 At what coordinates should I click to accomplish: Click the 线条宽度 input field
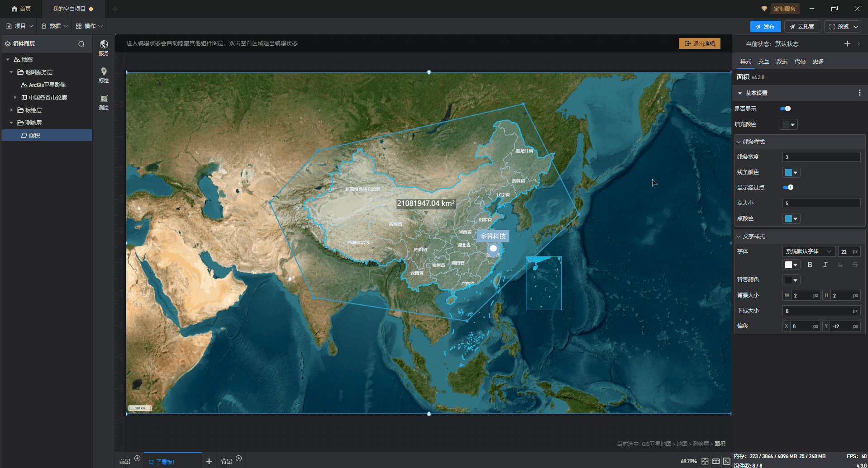coord(821,157)
